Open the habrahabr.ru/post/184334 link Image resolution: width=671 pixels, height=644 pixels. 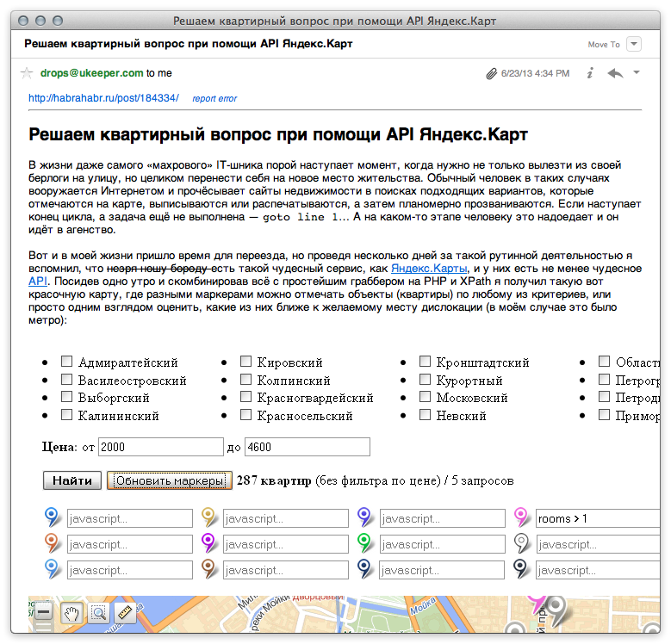pyautogui.click(x=103, y=98)
